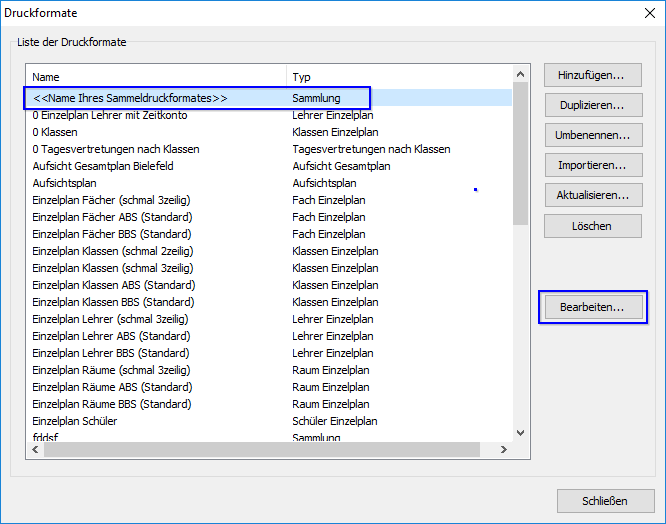Image resolution: width=666 pixels, height=524 pixels.
Task: Click the Hinzufügen... button
Action: tap(593, 75)
